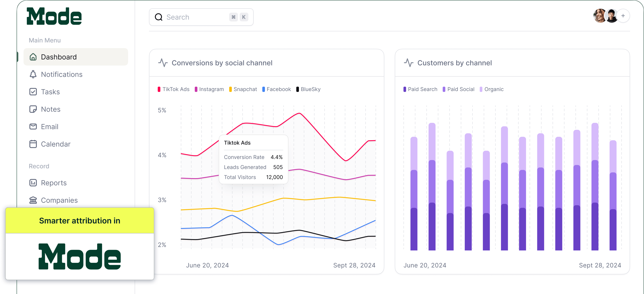Click the Reports chart icon
Image resolution: width=644 pixels, height=294 pixels.
point(33,183)
